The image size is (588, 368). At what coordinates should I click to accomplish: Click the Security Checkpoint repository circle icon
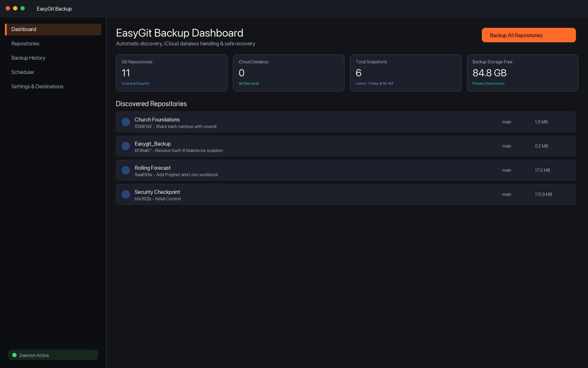pos(126,194)
